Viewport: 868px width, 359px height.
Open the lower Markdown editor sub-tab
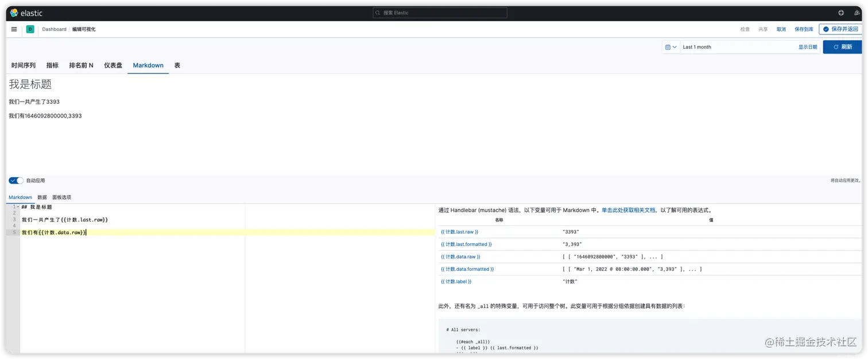(x=20, y=197)
